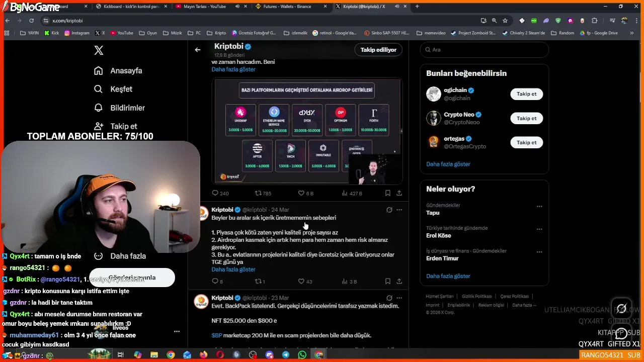Open the Oyun bookmarks folder
This screenshot has width=644, height=362.
[x=148, y=33]
